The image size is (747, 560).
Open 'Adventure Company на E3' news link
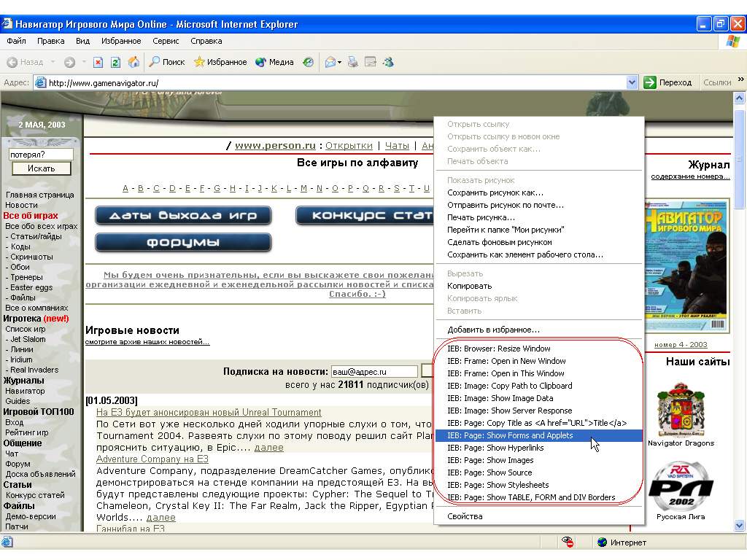tap(152, 459)
